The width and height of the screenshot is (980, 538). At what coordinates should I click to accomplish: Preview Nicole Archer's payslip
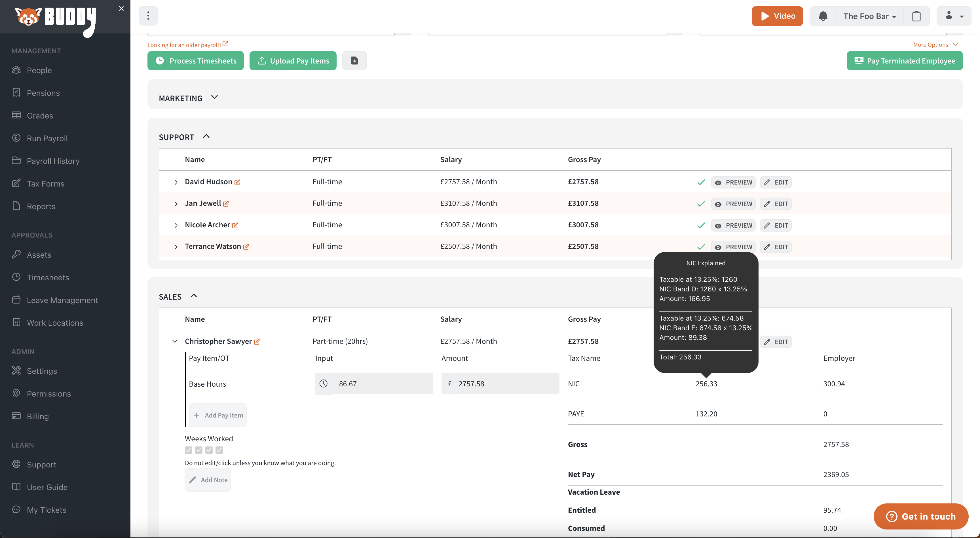[734, 225]
